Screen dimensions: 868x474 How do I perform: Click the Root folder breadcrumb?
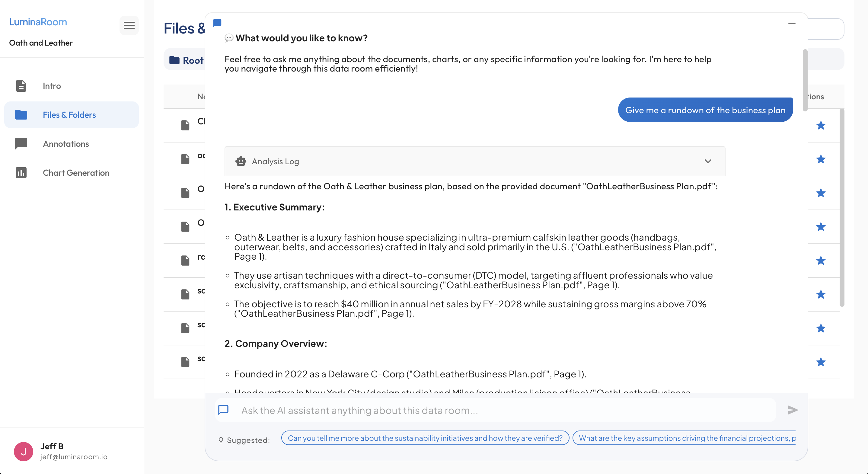[x=186, y=60]
